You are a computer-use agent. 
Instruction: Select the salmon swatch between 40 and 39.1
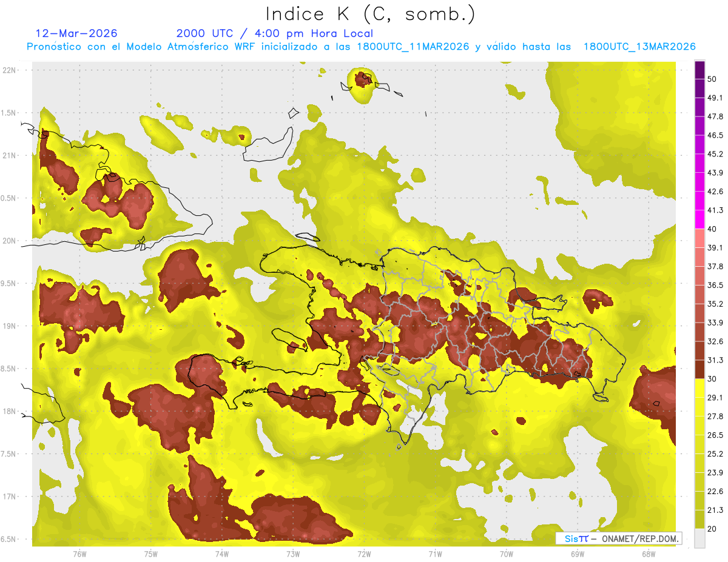click(699, 238)
